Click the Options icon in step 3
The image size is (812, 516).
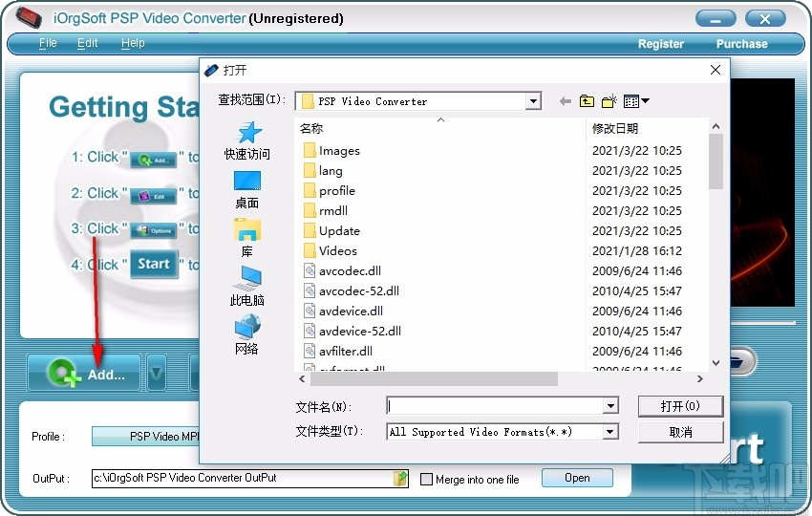(153, 230)
